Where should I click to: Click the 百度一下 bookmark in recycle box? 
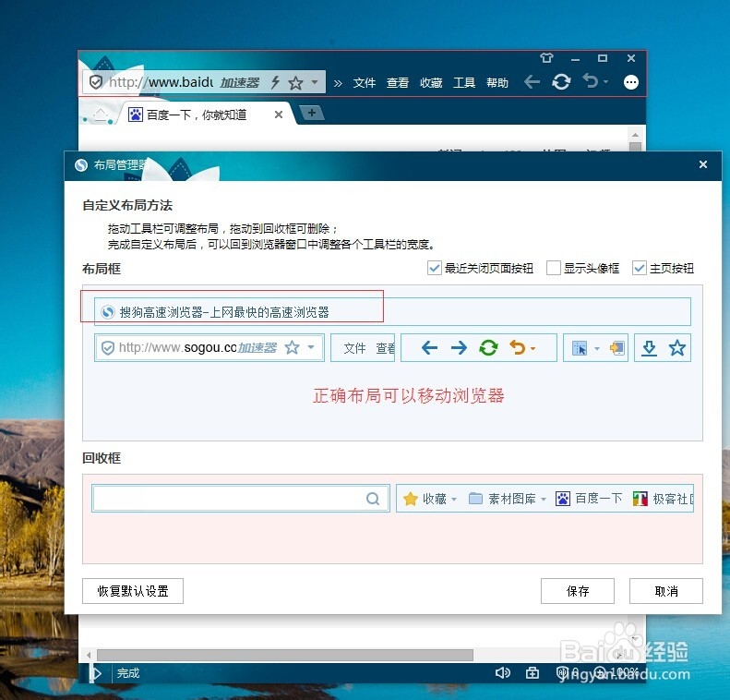[x=589, y=499]
